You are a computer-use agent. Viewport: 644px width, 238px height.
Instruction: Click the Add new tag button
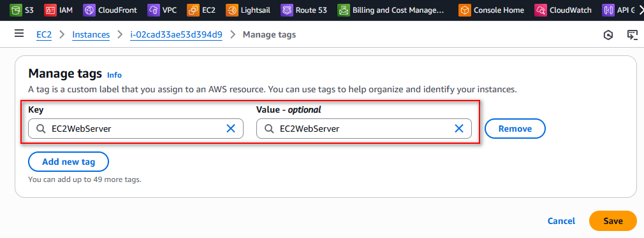click(x=69, y=162)
